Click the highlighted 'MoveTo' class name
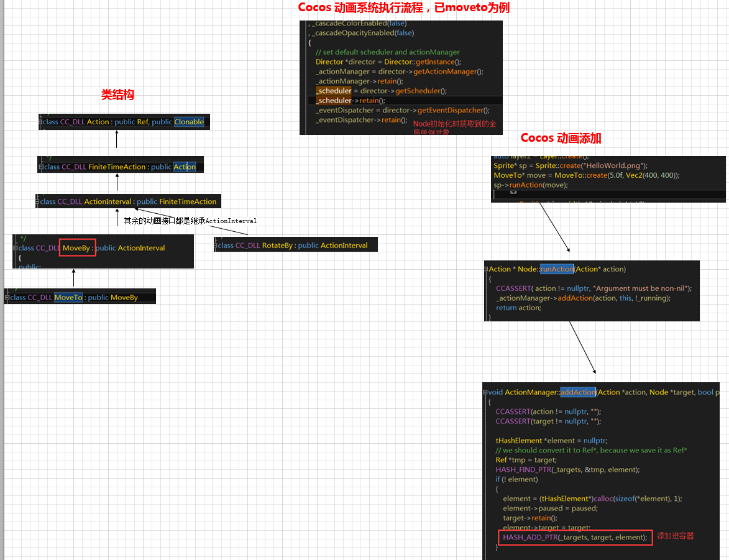Screen dimensions: 729x560 point(68,297)
